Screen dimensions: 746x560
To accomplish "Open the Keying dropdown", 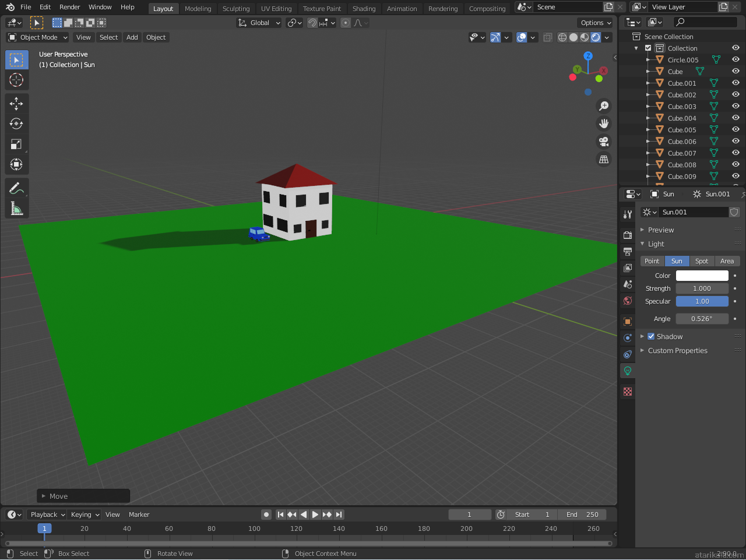I will (x=85, y=515).
